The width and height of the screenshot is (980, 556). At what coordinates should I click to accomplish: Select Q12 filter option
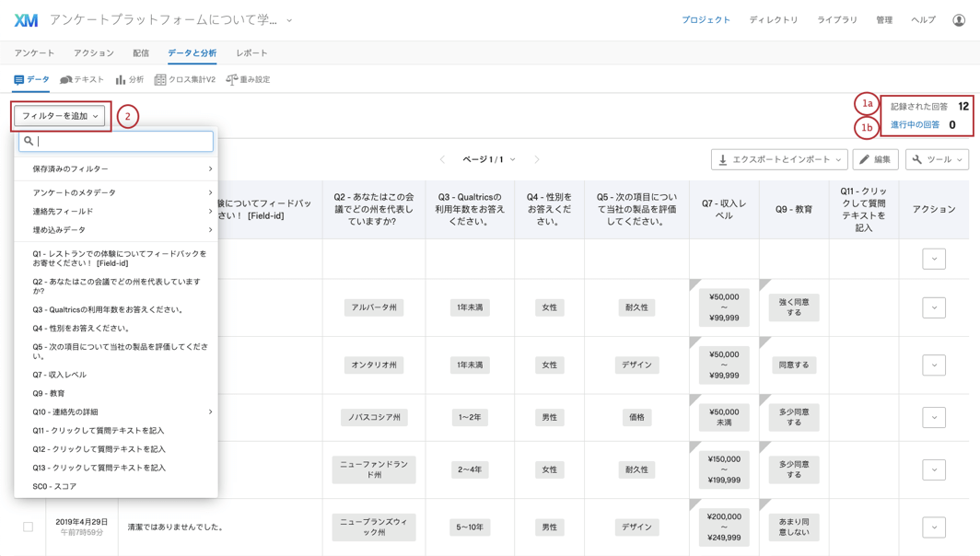[x=116, y=449]
